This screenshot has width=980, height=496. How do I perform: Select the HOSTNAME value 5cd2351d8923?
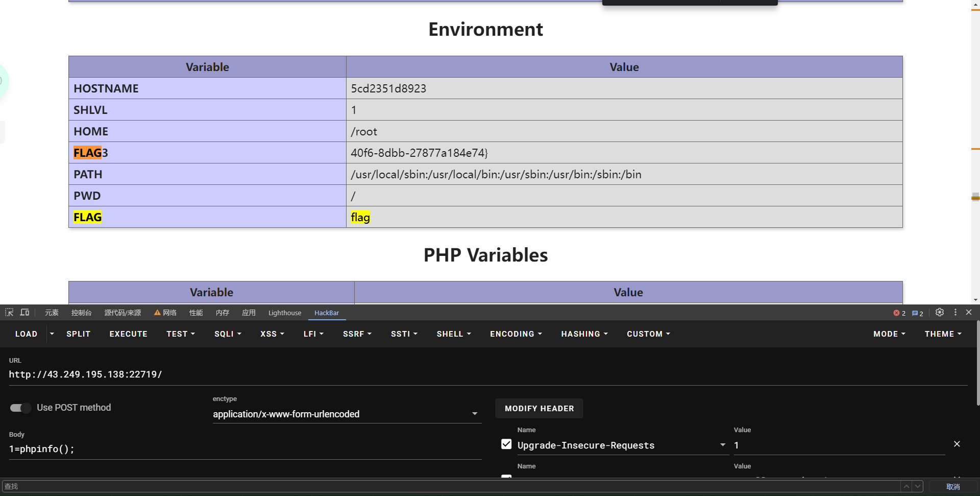point(388,88)
